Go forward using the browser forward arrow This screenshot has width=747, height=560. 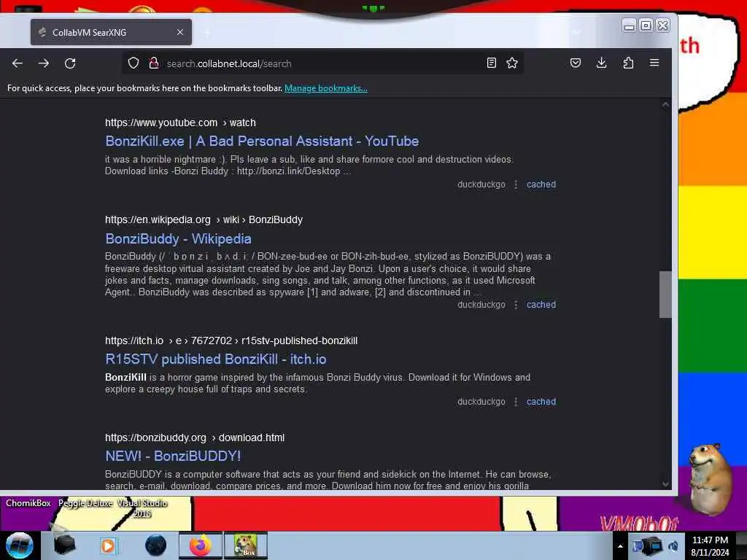pos(44,63)
